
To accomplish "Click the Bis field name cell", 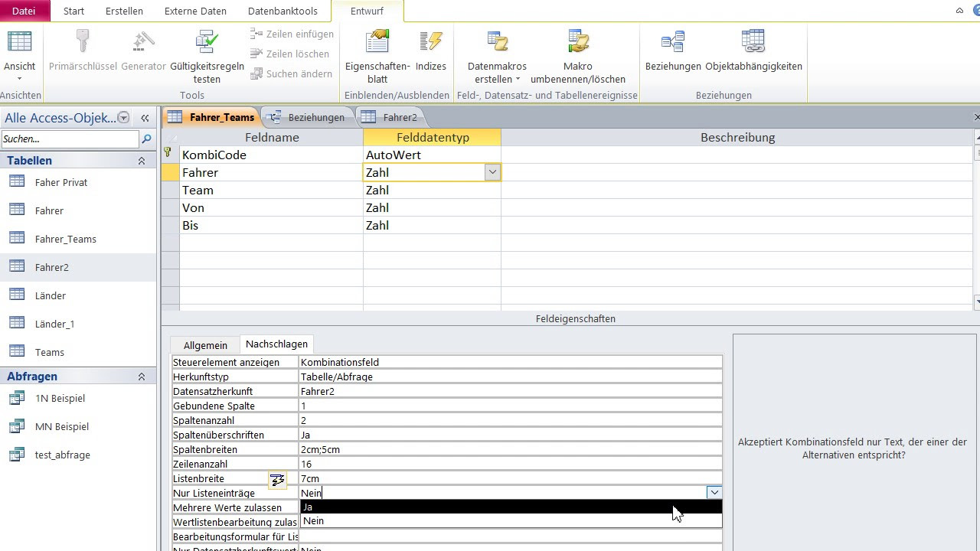I will (x=271, y=225).
